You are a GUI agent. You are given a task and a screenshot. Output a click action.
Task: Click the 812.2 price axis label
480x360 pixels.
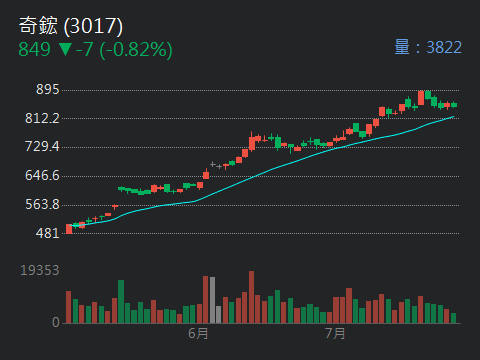point(42,118)
